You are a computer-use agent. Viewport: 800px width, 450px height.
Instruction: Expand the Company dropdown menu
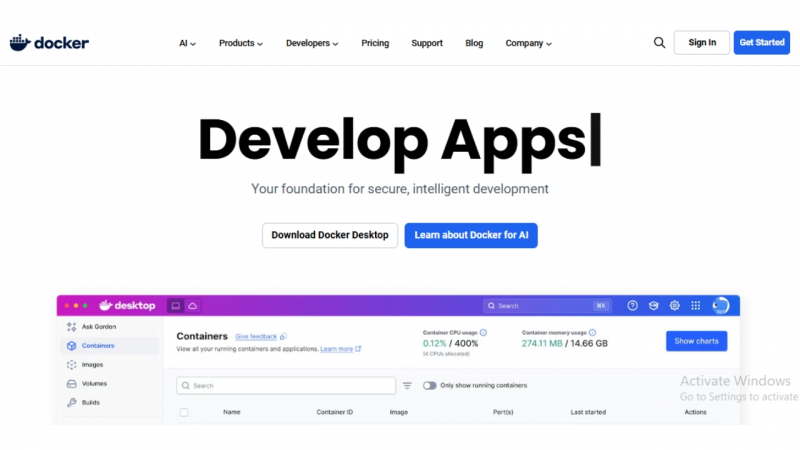coord(529,43)
